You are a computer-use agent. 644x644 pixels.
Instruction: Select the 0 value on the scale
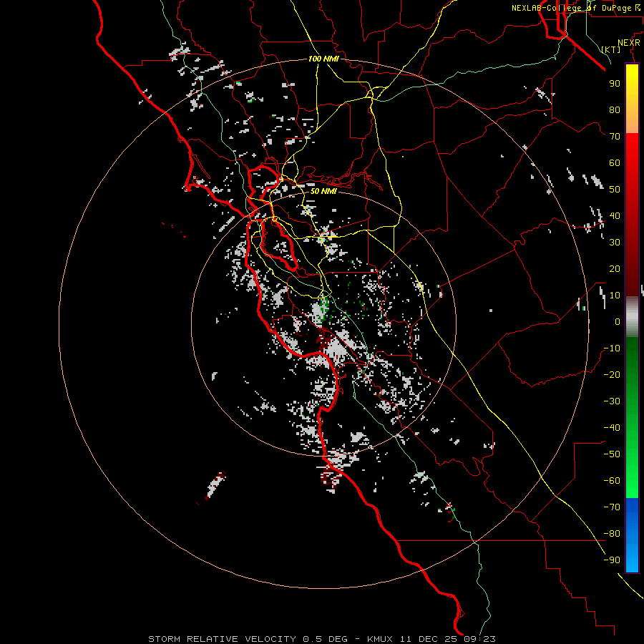click(x=618, y=322)
